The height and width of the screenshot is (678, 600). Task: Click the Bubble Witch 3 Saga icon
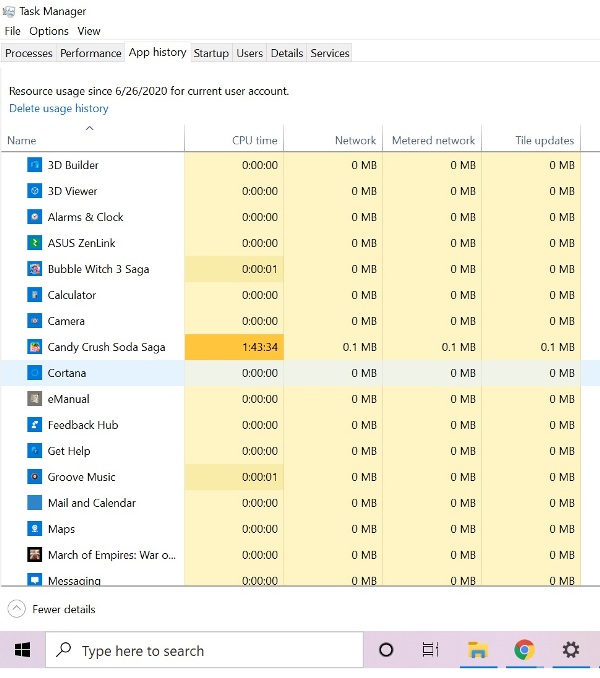click(35, 269)
